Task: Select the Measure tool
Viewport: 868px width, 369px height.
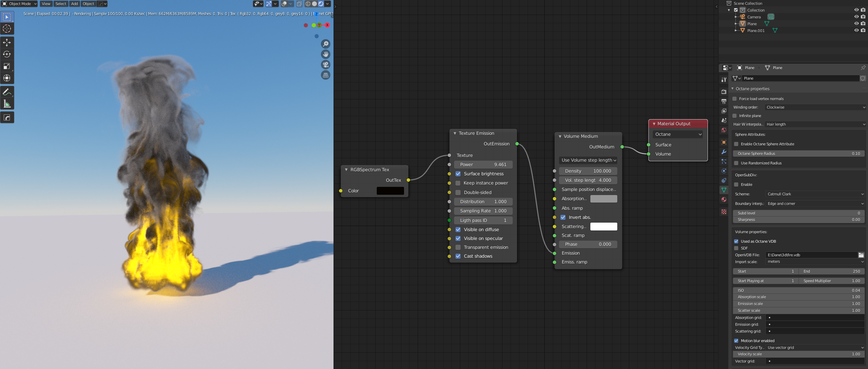Action: click(x=7, y=104)
